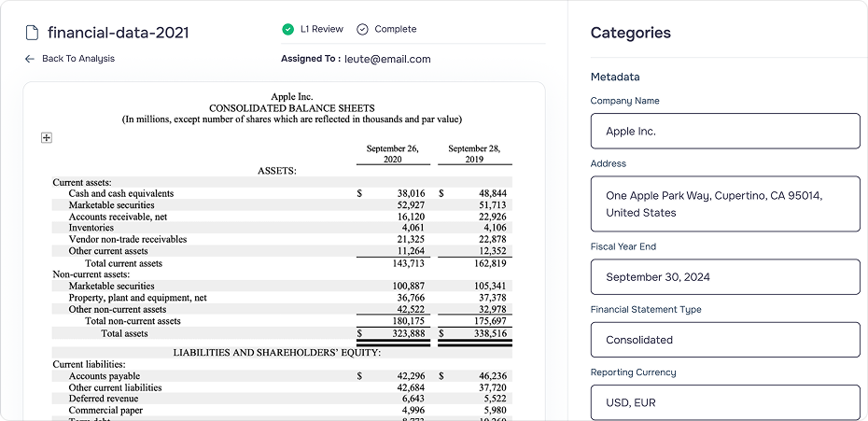Click the value 48,844
Viewport: 868px width, 421px height.
click(x=493, y=193)
